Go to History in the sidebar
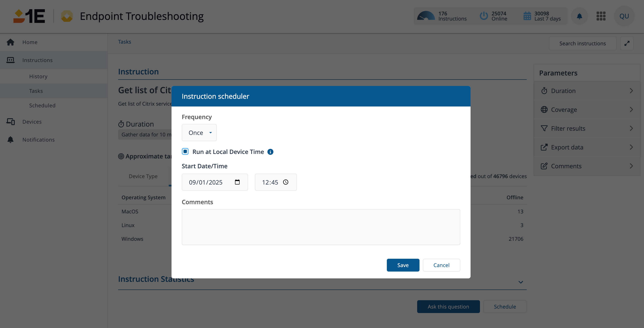 click(x=38, y=77)
